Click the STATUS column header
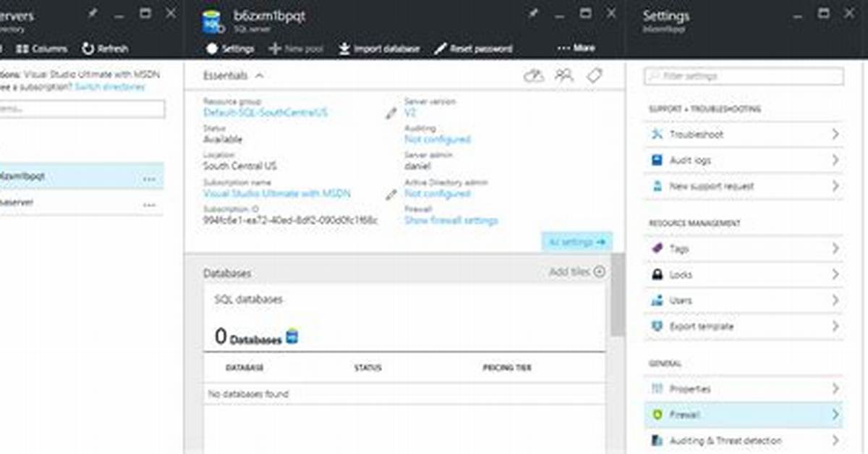Viewport: 868px width, 454px height. click(x=367, y=368)
